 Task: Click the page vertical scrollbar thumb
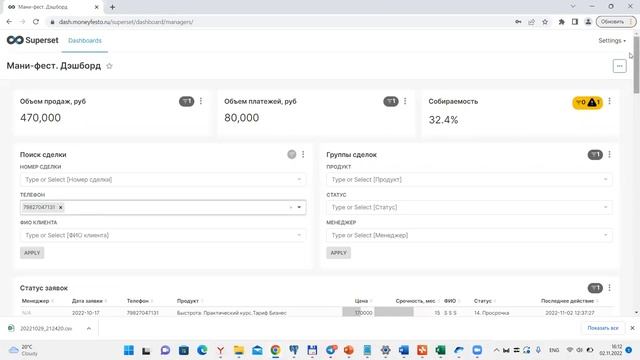[x=636, y=65]
